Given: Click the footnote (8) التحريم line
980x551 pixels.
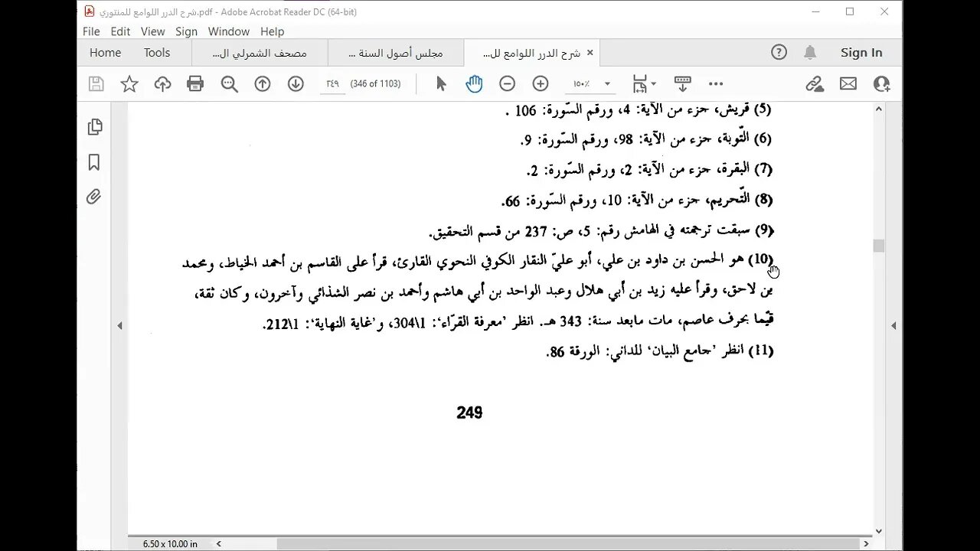Looking at the screenshot, I should point(637,201).
